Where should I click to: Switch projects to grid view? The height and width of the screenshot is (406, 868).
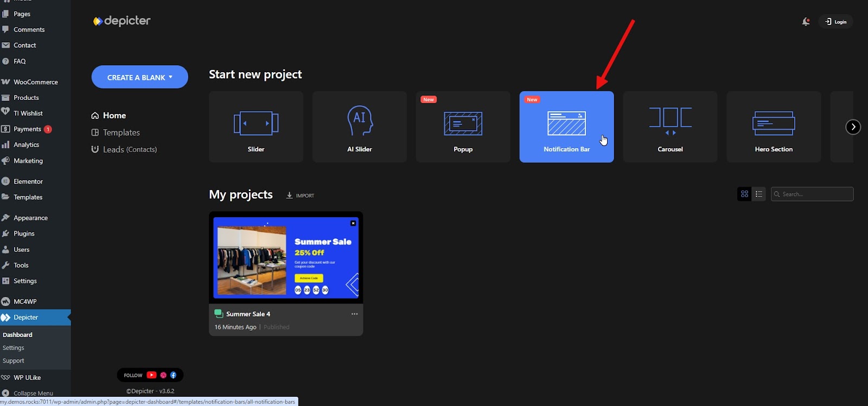[x=744, y=194]
